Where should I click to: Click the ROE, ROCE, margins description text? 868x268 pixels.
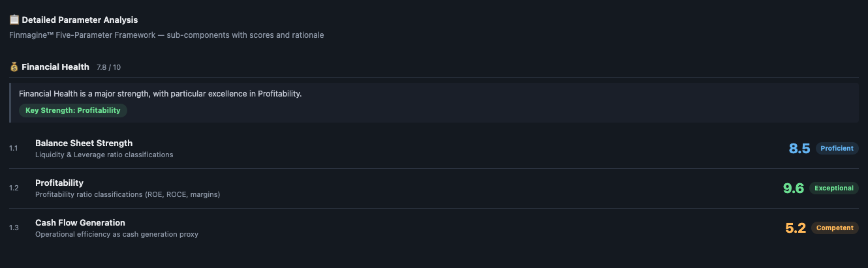pos(127,194)
